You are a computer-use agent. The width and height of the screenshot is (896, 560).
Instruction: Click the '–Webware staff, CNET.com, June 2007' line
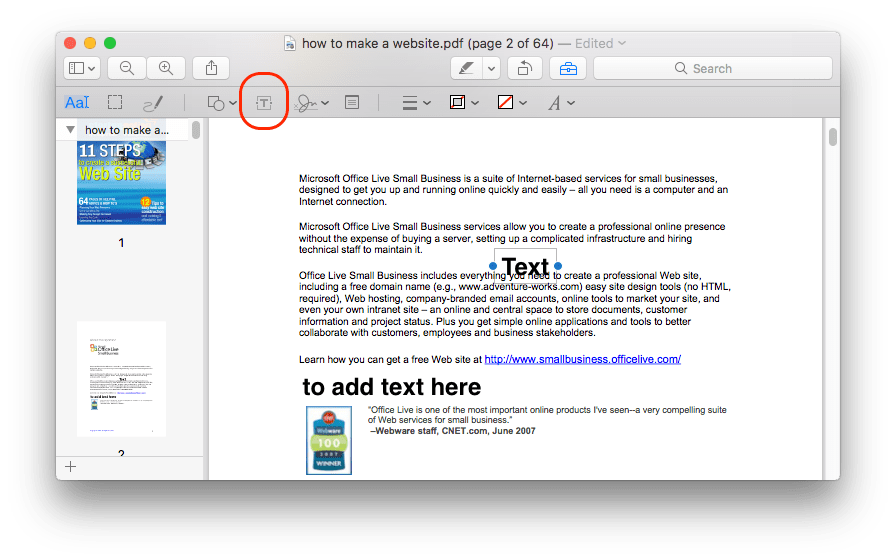453,431
